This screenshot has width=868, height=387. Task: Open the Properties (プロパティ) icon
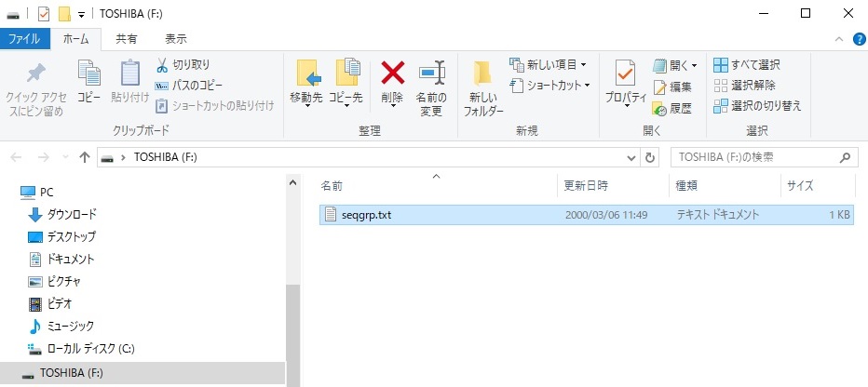[x=626, y=73]
